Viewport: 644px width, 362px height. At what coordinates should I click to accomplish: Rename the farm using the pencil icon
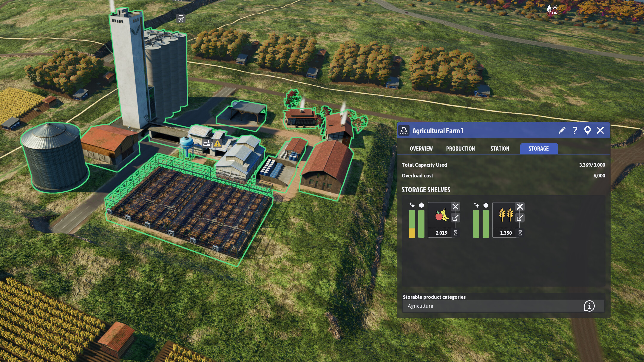[562, 130]
